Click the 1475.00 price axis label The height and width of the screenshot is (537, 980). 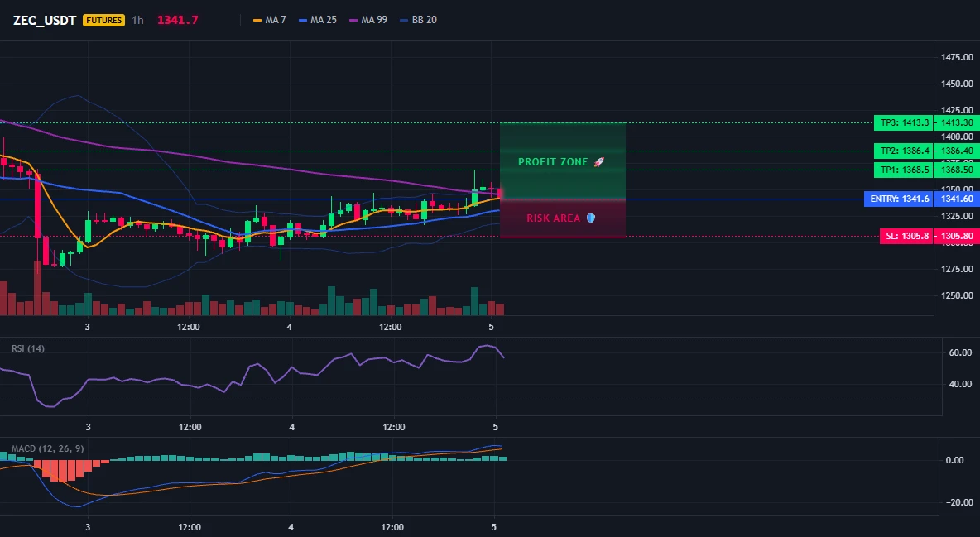tap(957, 58)
